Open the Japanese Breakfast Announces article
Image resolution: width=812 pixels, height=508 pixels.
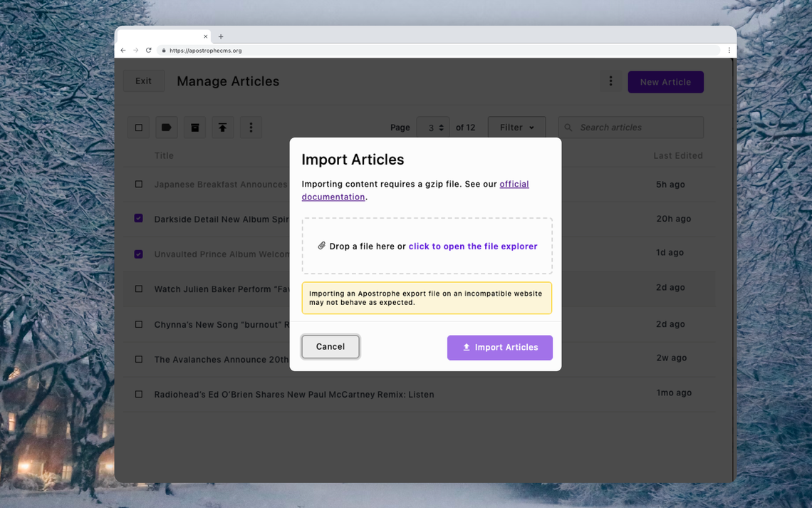click(x=222, y=185)
